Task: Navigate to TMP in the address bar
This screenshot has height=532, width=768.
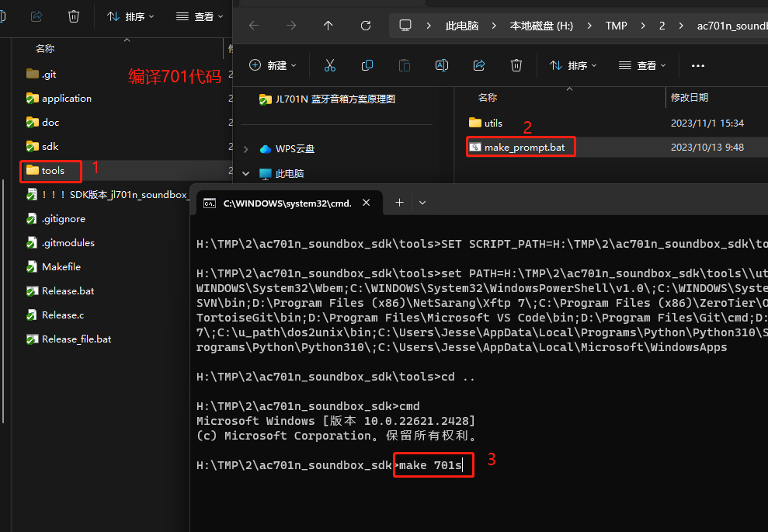Action: (x=616, y=26)
